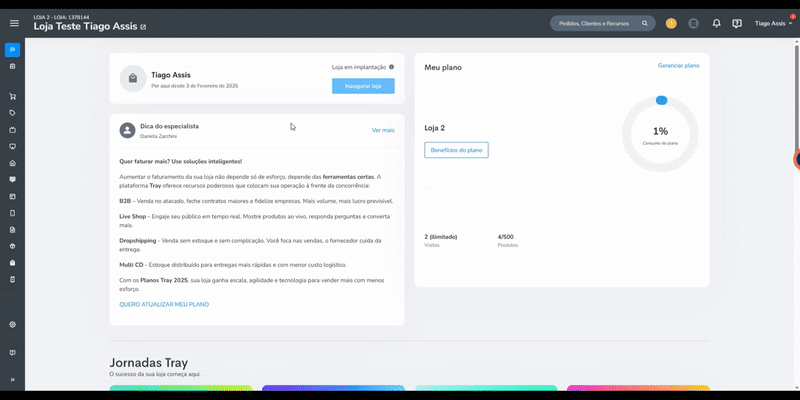This screenshot has height=400, width=800.
Task: Open the price tag sidebar icon
Action: [x=13, y=113]
